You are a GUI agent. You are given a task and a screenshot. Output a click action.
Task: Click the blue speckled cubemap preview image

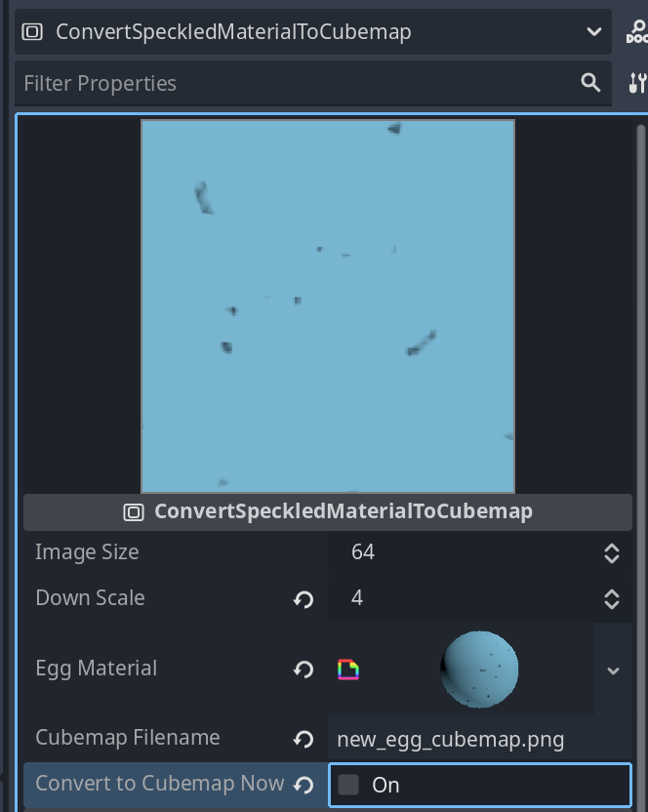328,305
